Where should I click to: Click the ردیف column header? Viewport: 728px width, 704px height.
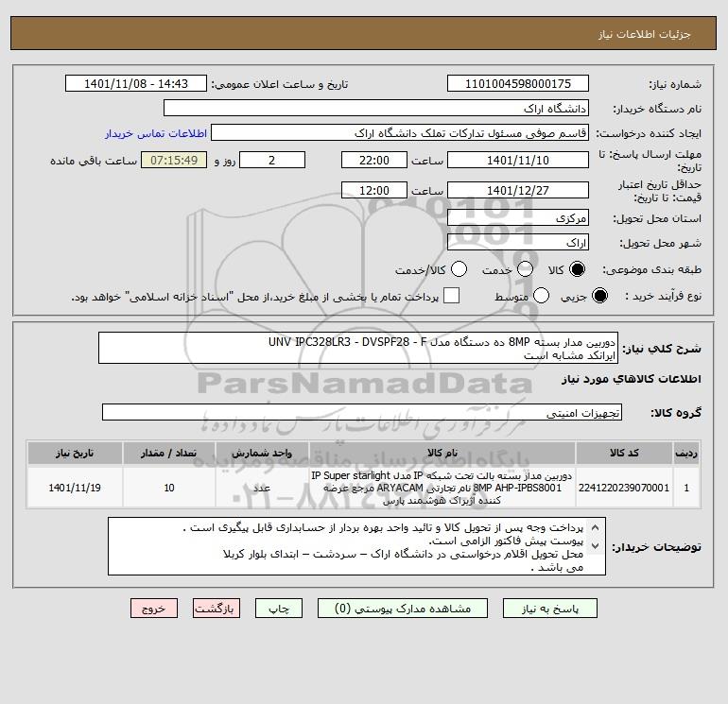coord(686,453)
